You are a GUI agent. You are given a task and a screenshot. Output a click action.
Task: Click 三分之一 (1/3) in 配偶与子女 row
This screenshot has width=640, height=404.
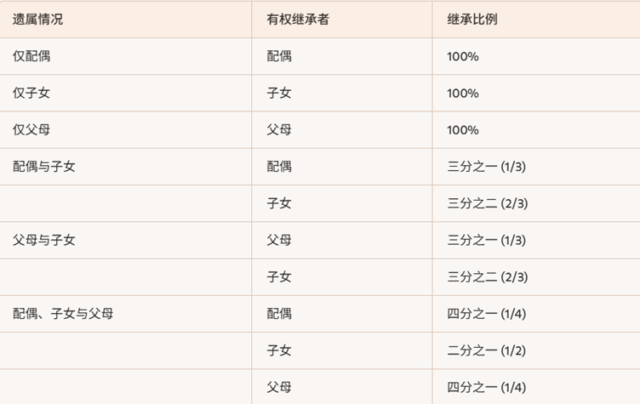click(486, 166)
